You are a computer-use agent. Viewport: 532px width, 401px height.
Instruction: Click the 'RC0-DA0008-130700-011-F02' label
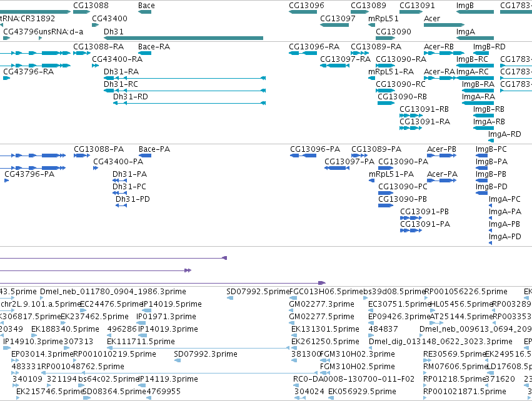pos(354,379)
